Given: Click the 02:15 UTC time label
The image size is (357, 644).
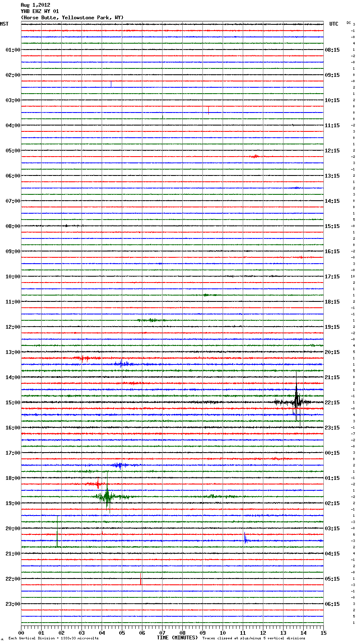Looking at the screenshot, I should [x=332, y=503].
